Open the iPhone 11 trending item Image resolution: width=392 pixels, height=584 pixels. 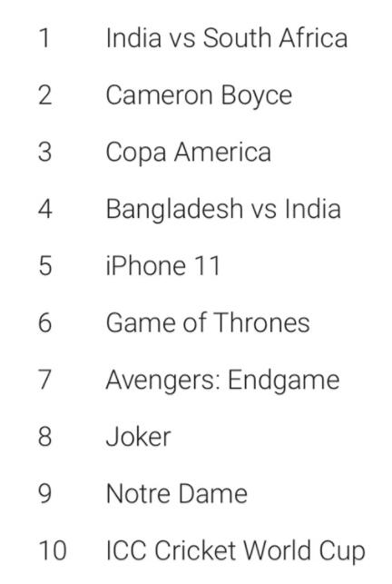(x=163, y=266)
